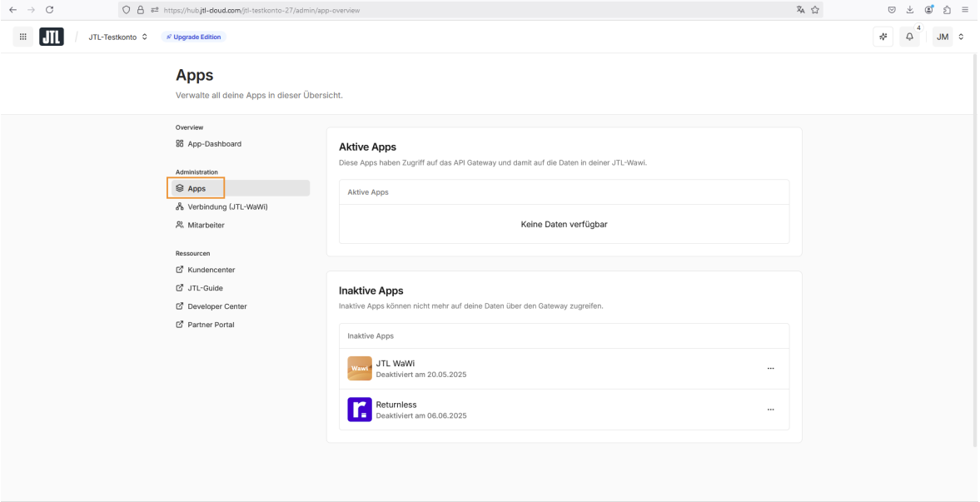Click the 'Aktive Apps' table header row
980x502 pixels.
[x=564, y=192]
